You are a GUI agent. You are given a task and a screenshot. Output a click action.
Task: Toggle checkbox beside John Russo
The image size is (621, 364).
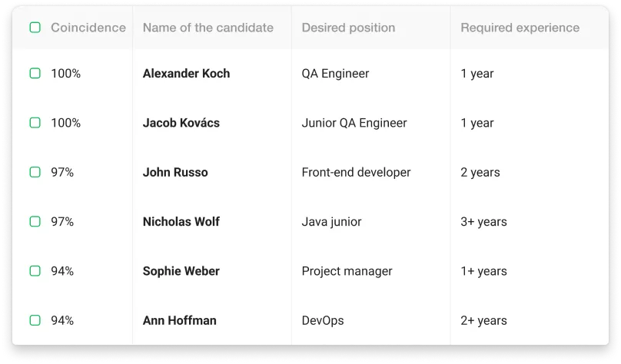coord(35,172)
